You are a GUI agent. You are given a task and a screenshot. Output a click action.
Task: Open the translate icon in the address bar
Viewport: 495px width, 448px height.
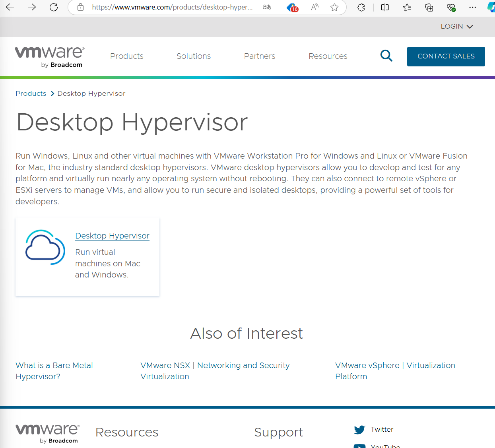267,7
